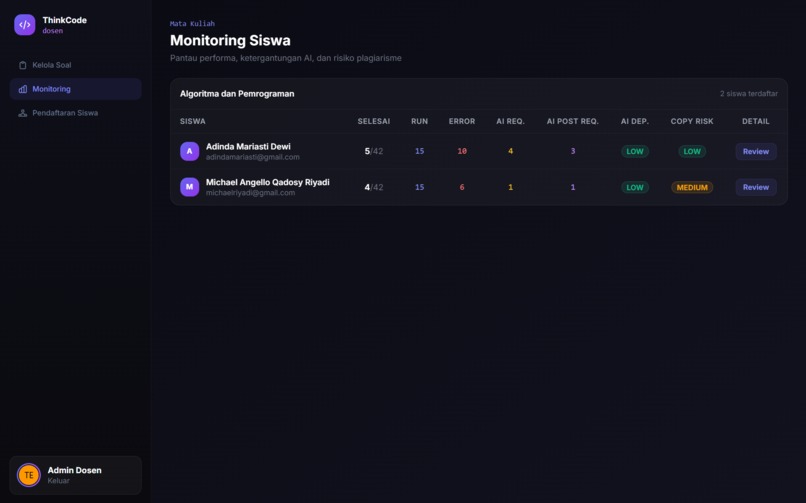Click the ThinkCode code-bracket logo icon
This screenshot has height=503, width=806.
(25, 25)
